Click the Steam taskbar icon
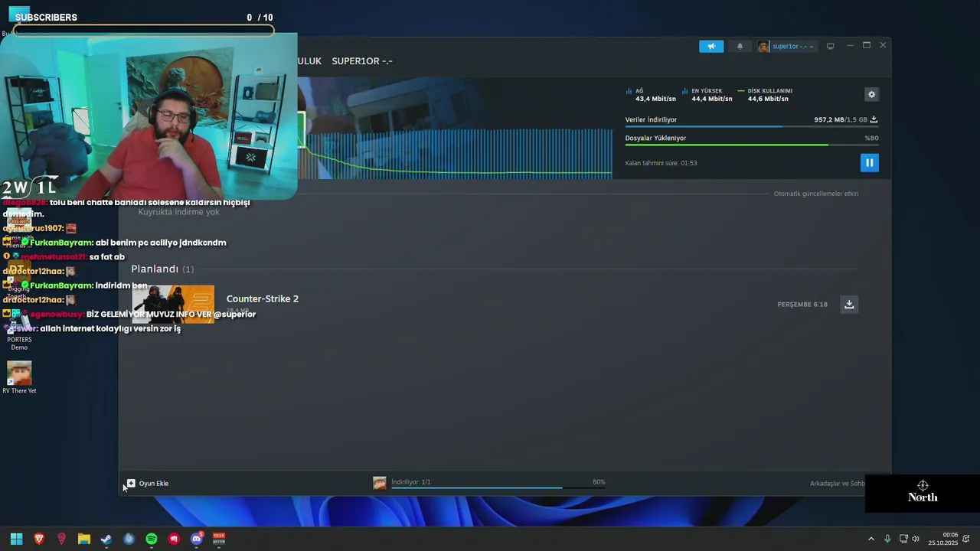The width and height of the screenshot is (980, 551). [x=106, y=539]
